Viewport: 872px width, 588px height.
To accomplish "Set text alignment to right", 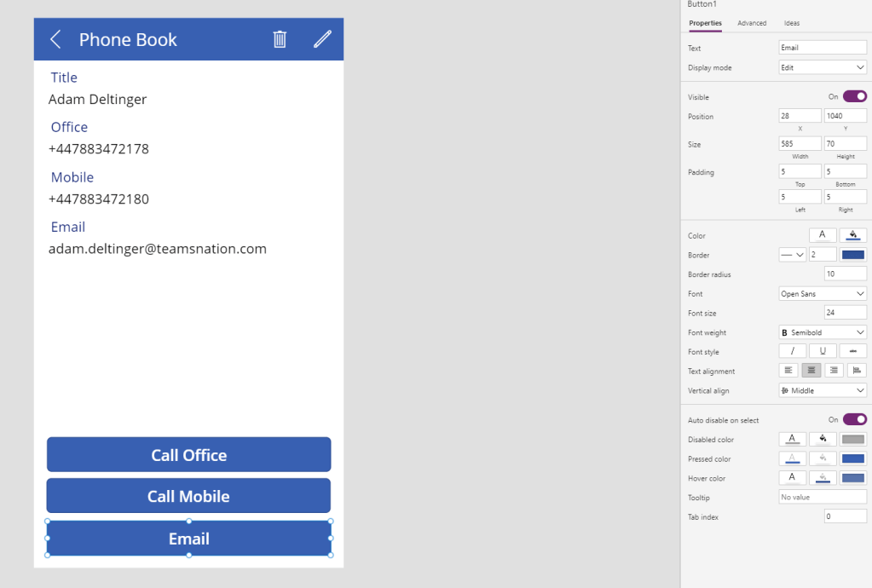I will click(834, 371).
